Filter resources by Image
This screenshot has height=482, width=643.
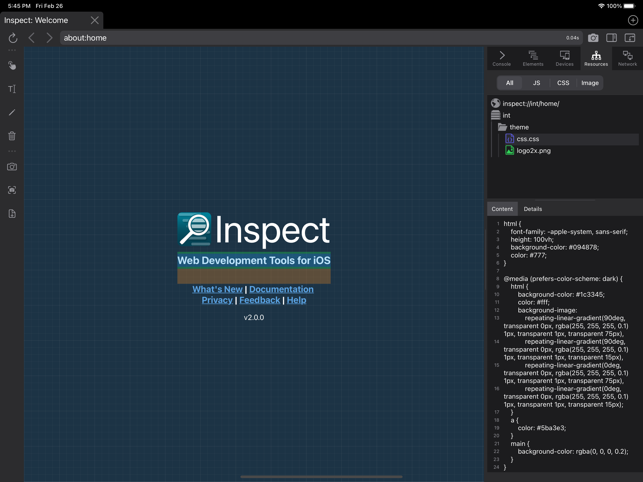(590, 83)
